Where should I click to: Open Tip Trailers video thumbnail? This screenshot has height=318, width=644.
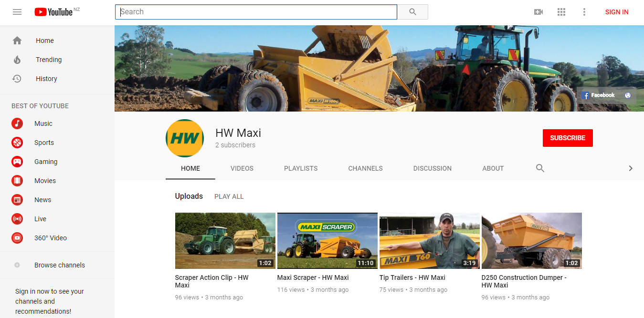pos(430,241)
